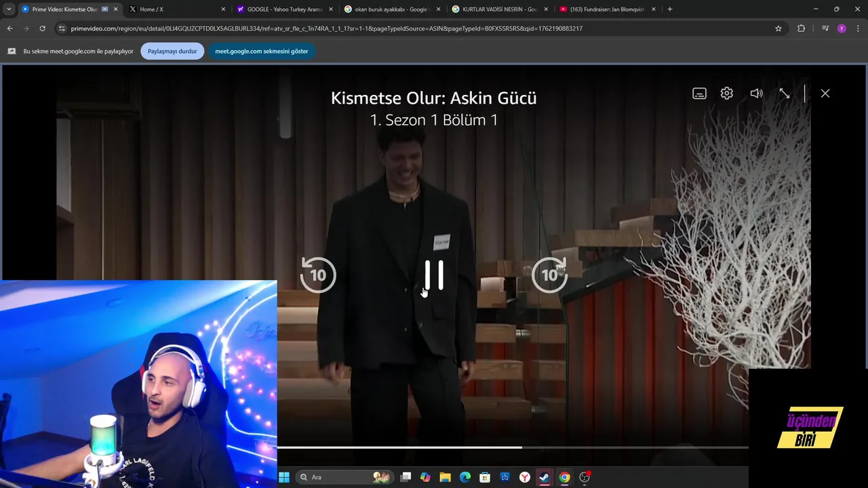Open the Windows Start menu

284,477
